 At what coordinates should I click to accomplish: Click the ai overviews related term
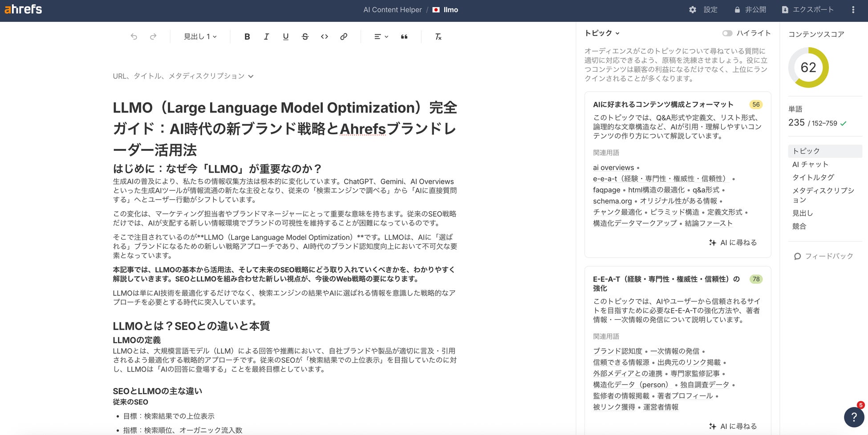tap(613, 168)
